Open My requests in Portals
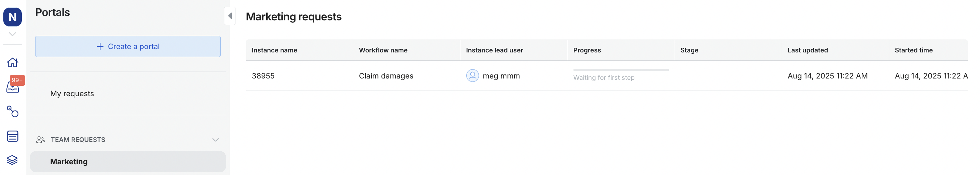This screenshot has height=175, width=980. (72, 94)
